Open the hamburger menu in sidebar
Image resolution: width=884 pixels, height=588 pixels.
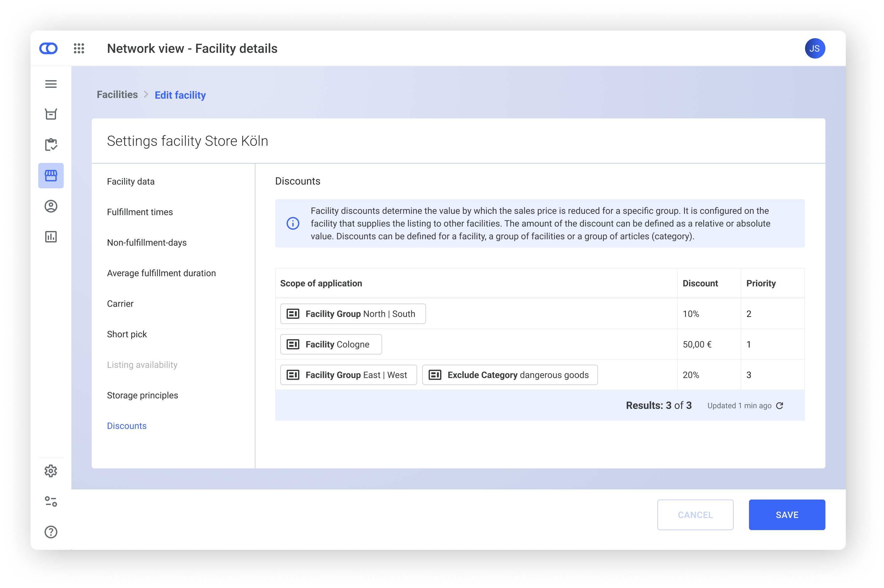[x=51, y=84]
